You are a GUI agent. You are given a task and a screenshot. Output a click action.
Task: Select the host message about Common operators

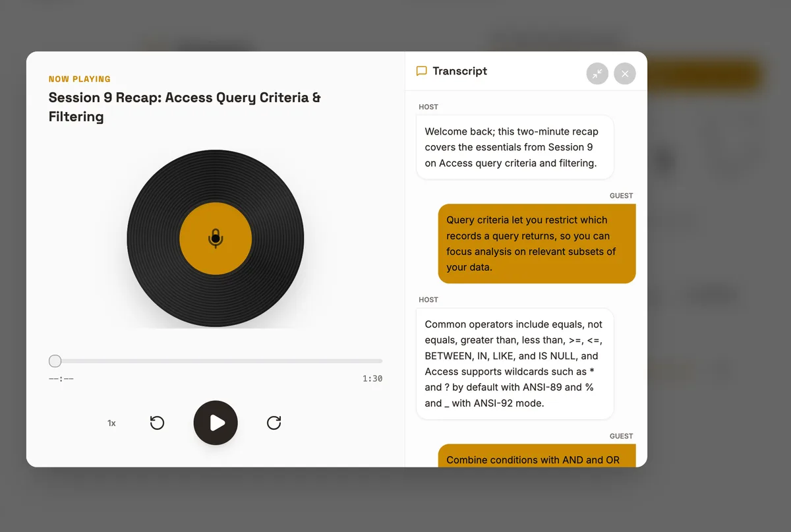pyautogui.click(x=515, y=364)
